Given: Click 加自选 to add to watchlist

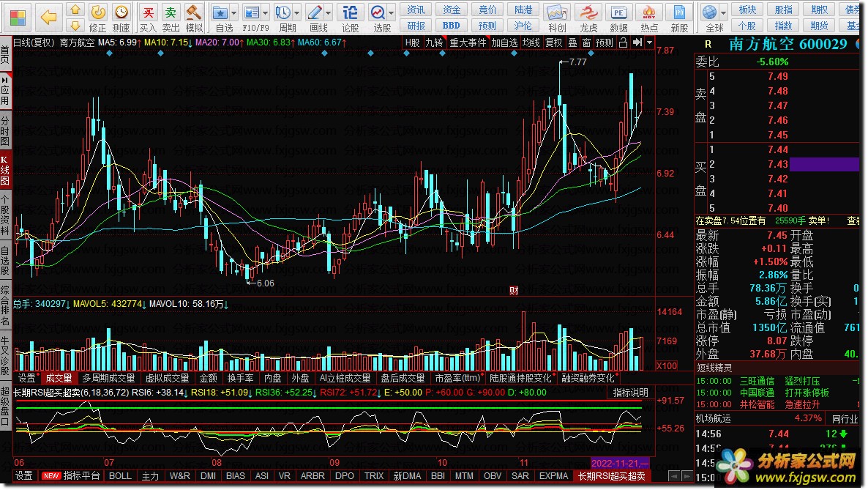Looking at the screenshot, I should (x=504, y=42).
